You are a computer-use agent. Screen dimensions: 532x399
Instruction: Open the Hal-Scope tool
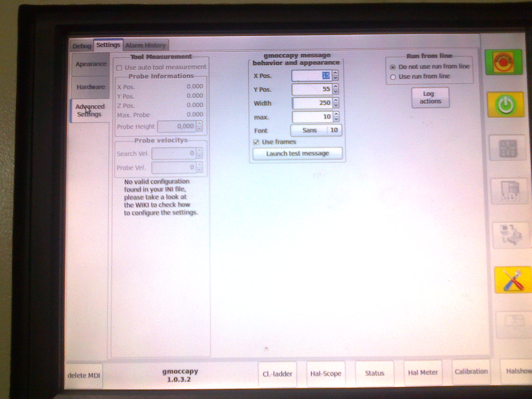click(326, 374)
